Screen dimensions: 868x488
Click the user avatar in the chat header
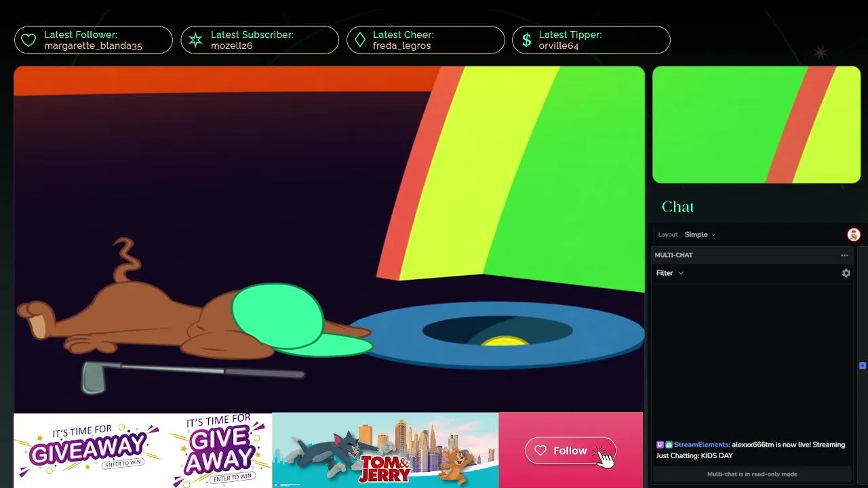[x=854, y=235]
